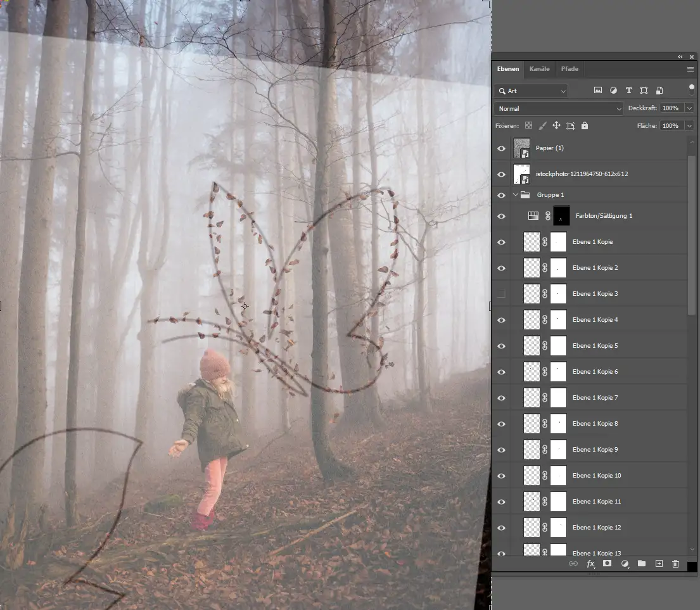Create a new fill or adjustment layer
700x610 pixels.
click(x=625, y=564)
